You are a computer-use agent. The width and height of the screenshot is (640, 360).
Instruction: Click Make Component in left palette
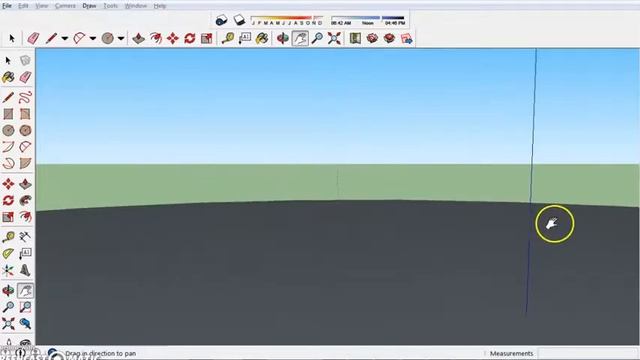tap(25, 61)
